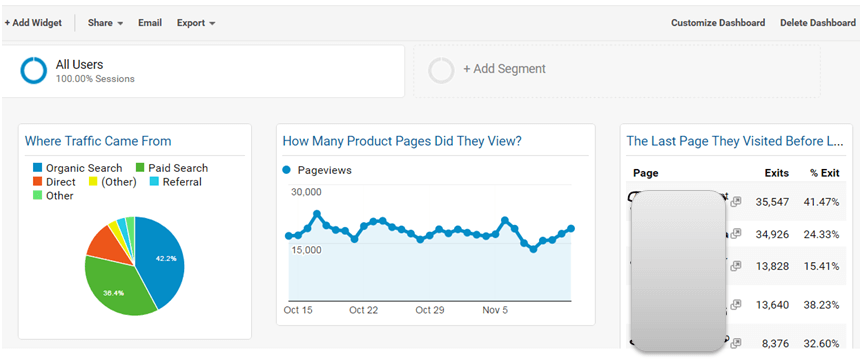Click + Add Widget
Viewport: 866px width, 362px height.
[33, 23]
